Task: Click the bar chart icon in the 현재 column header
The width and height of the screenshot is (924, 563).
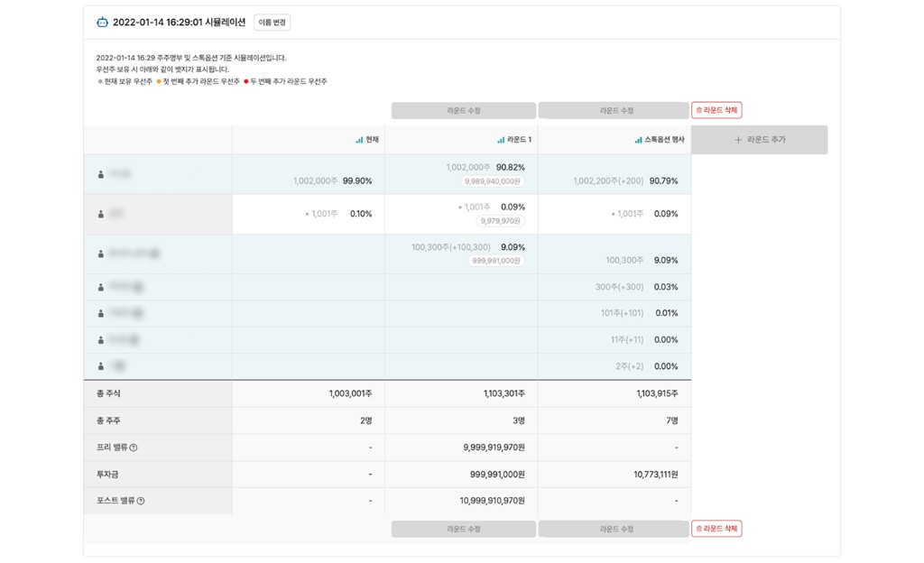Action: point(358,140)
